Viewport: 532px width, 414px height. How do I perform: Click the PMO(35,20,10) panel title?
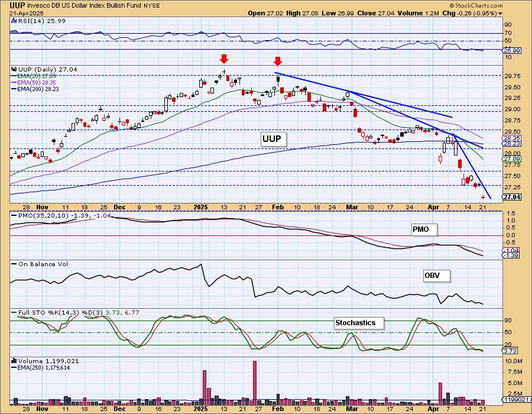pos(43,215)
